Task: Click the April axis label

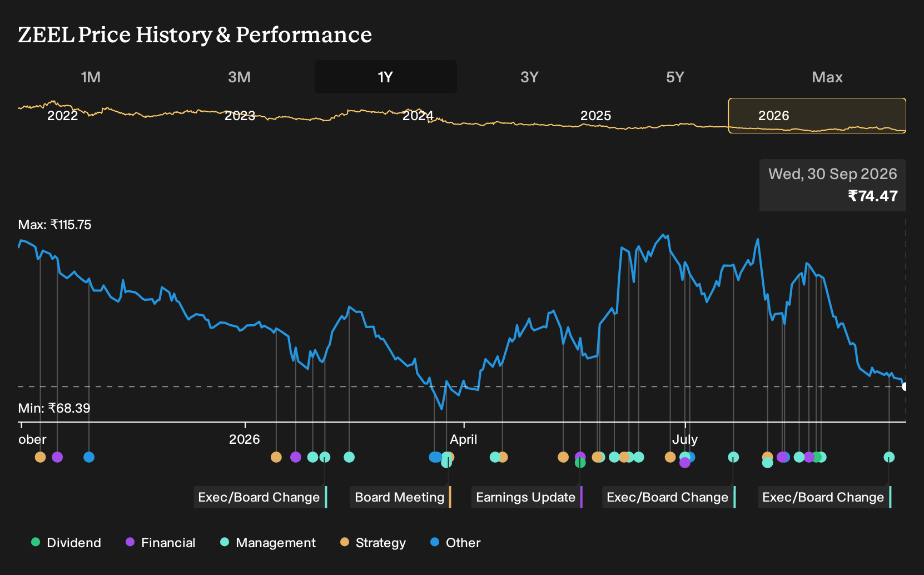Action: pos(464,439)
